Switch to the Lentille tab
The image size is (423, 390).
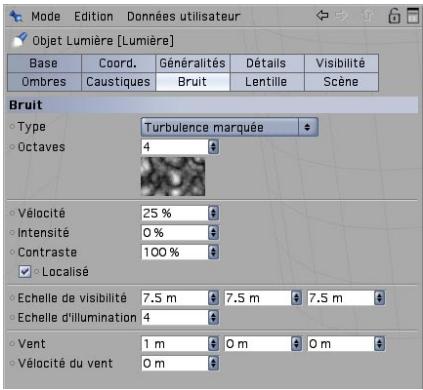267,82
